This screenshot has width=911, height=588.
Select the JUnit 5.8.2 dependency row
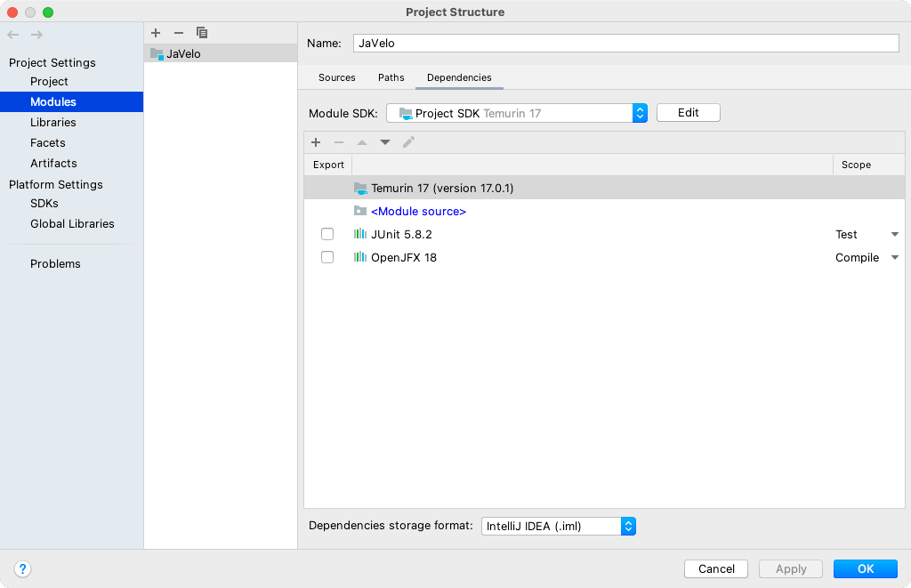point(604,234)
